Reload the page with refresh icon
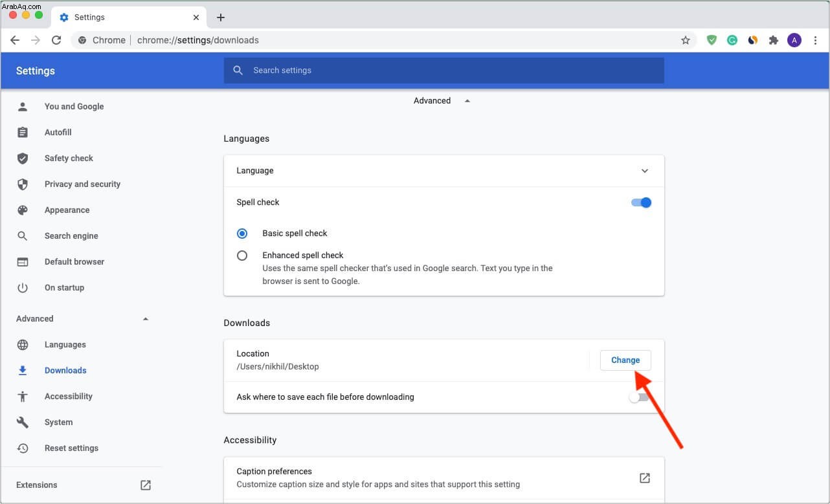The height and width of the screenshot is (504, 830). click(x=56, y=40)
